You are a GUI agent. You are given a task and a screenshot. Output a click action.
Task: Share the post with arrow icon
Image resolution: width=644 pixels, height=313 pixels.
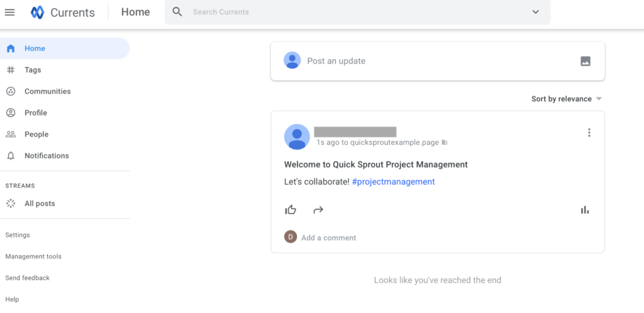pos(318,210)
